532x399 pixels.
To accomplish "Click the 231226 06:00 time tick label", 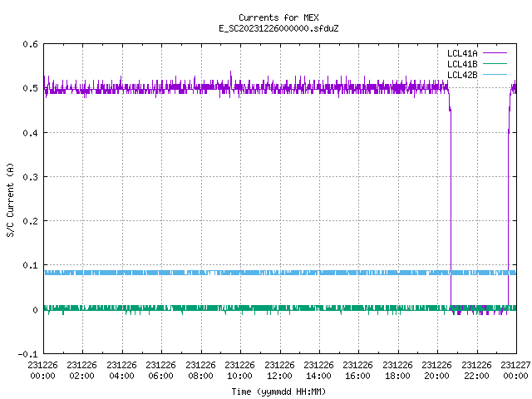I will click(x=160, y=371).
